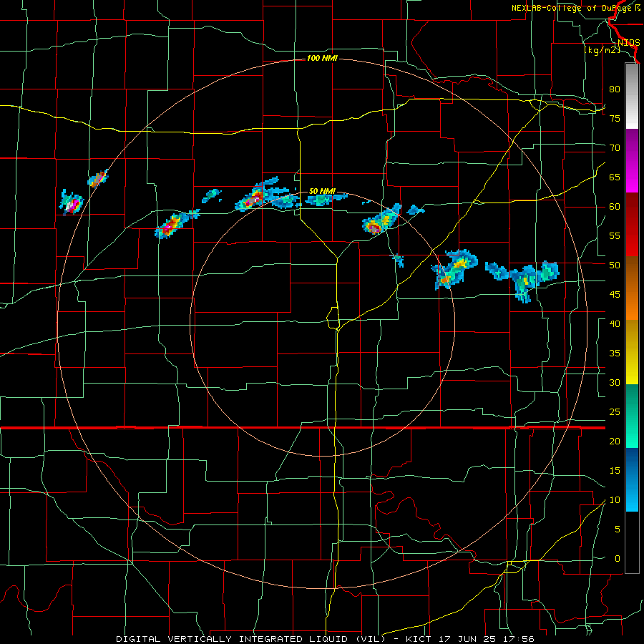Screen dimensions: 644x644
Task: Select the 25 value on the VIL scale
Action: pyautogui.click(x=615, y=412)
